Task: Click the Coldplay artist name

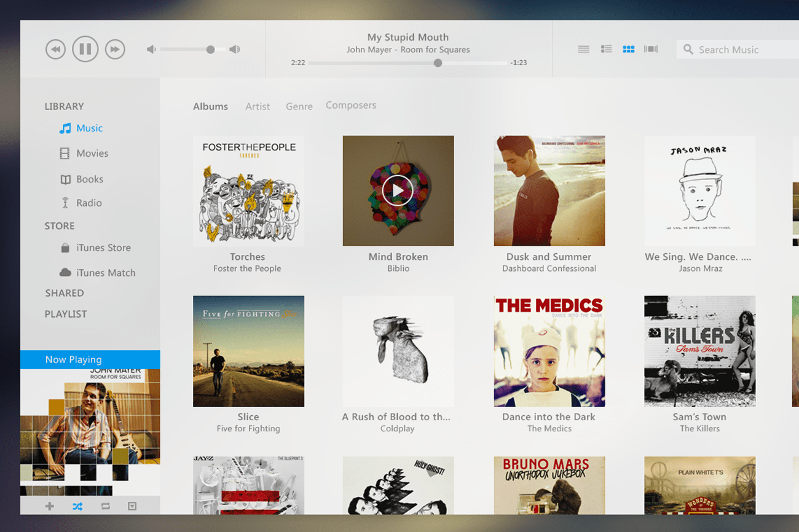Action: (398, 429)
